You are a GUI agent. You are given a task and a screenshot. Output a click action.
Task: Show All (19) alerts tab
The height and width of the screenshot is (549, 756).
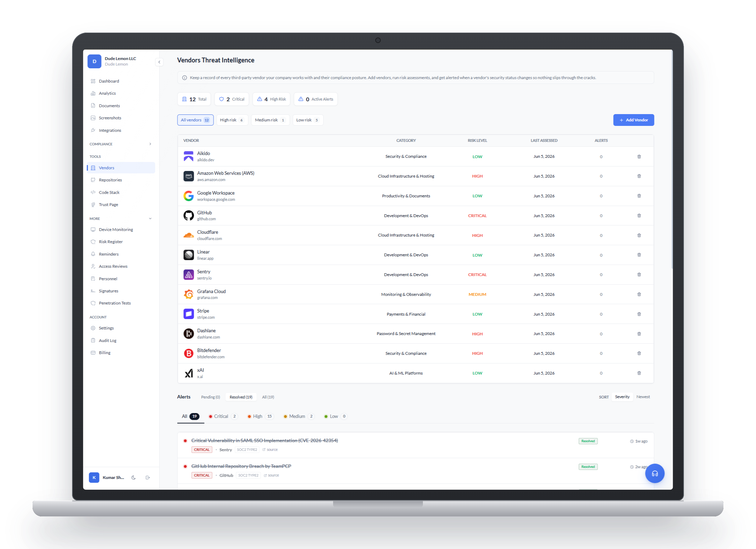tap(268, 397)
